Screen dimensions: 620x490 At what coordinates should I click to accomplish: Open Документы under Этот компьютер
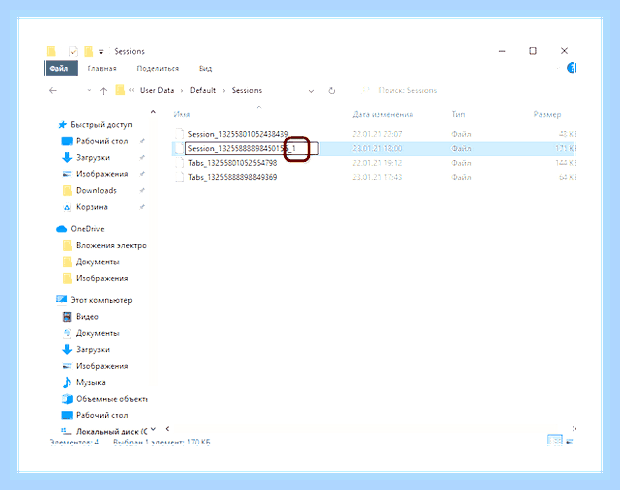[98, 333]
